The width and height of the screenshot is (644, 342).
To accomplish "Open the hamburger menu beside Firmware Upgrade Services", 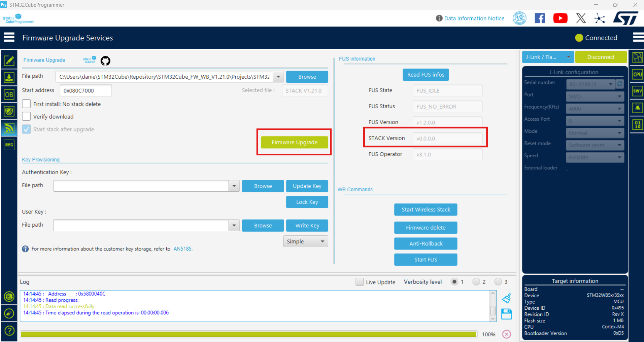I will [9, 37].
